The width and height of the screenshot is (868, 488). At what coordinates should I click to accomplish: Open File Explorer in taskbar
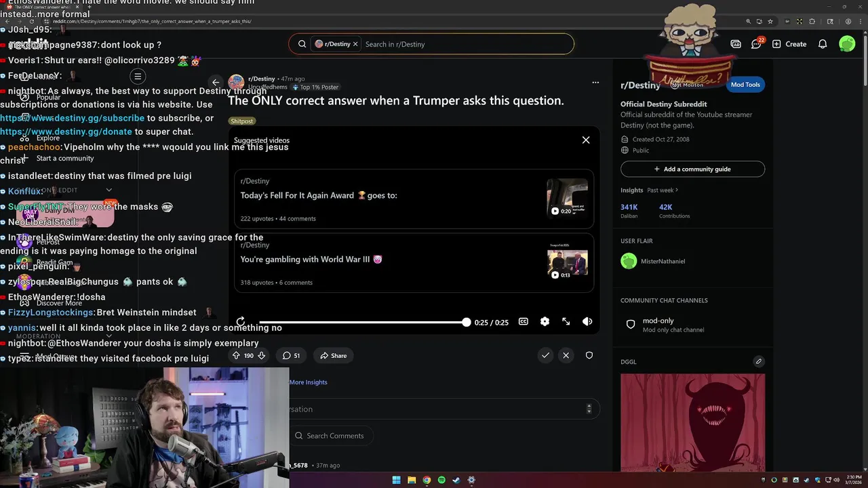(412, 480)
